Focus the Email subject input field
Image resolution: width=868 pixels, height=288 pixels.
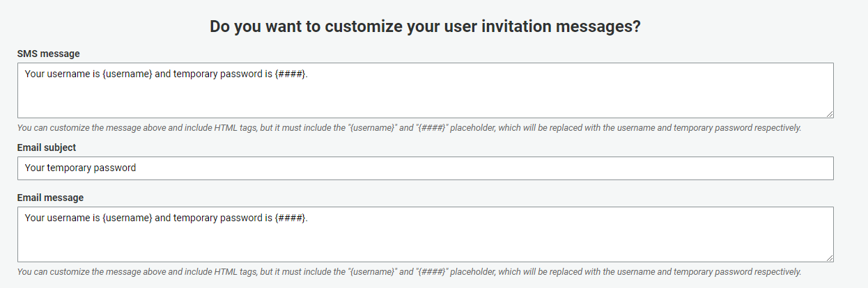coord(425,168)
